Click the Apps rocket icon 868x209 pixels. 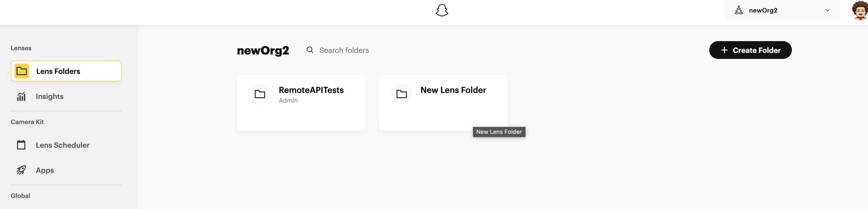coord(21,170)
